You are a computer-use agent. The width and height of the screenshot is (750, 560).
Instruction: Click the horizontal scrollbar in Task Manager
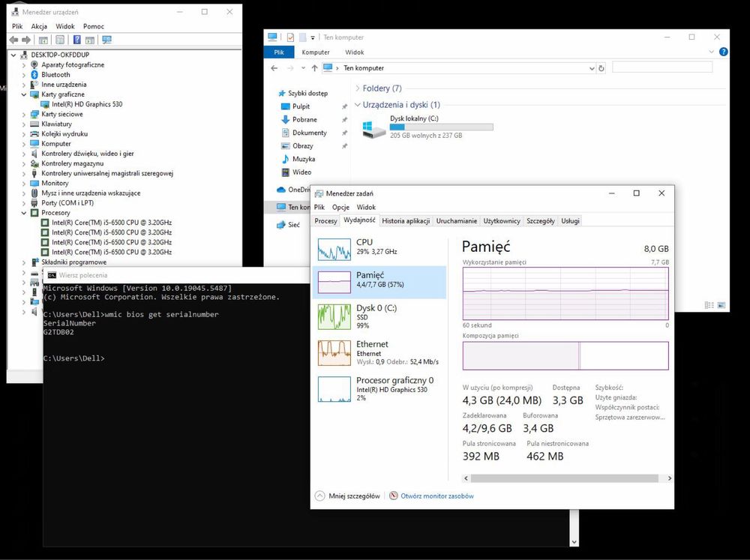(565, 478)
